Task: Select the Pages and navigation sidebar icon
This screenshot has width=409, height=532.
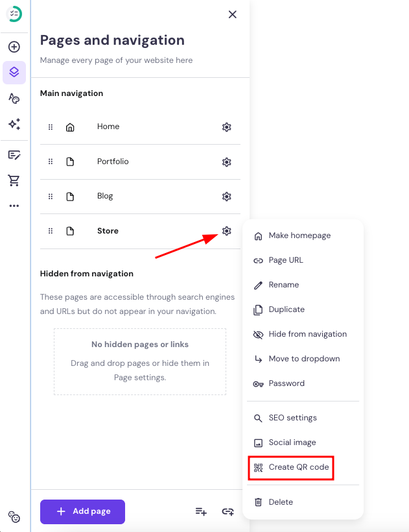Action: point(14,73)
